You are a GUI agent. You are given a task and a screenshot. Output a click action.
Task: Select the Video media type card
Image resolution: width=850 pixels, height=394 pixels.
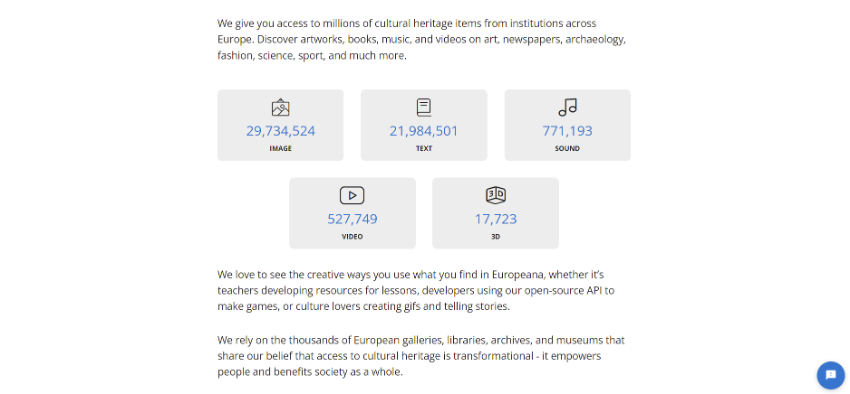(x=352, y=214)
